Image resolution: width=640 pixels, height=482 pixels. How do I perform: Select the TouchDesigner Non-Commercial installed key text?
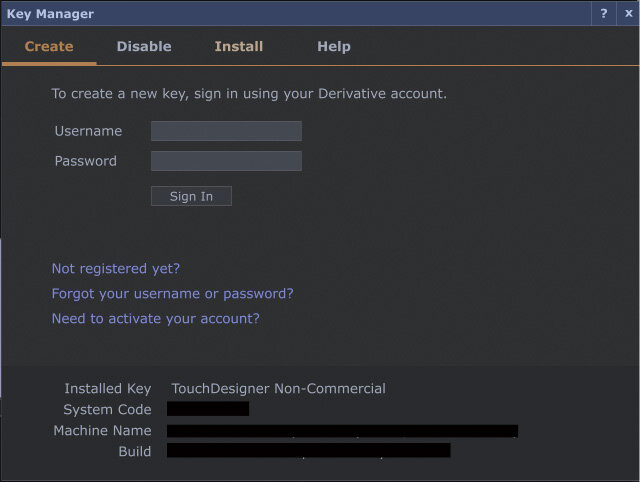278,388
